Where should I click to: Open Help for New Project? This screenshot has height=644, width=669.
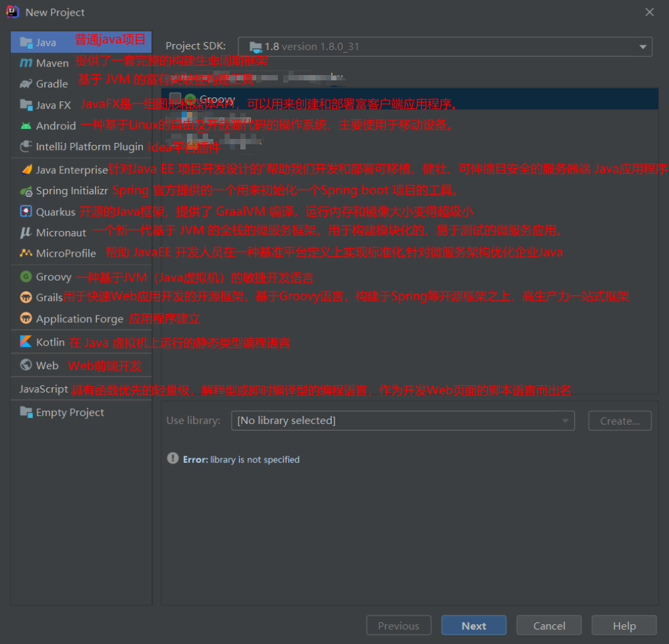[x=624, y=626]
